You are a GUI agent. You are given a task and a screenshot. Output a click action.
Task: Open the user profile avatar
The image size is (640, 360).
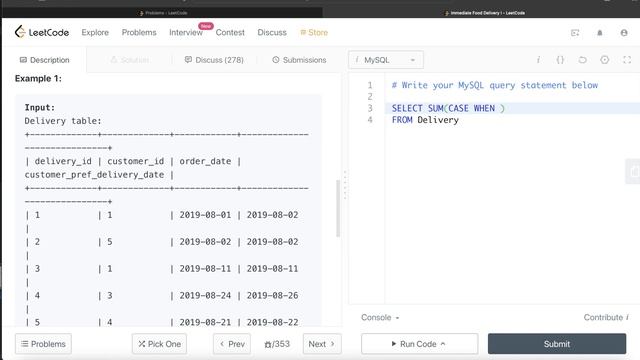[x=624, y=33]
